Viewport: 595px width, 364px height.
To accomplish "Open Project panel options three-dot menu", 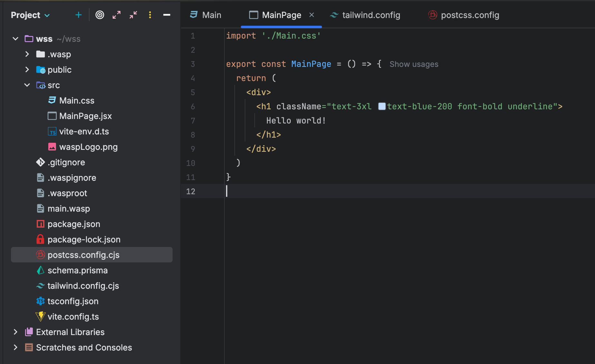I will point(150,15).
